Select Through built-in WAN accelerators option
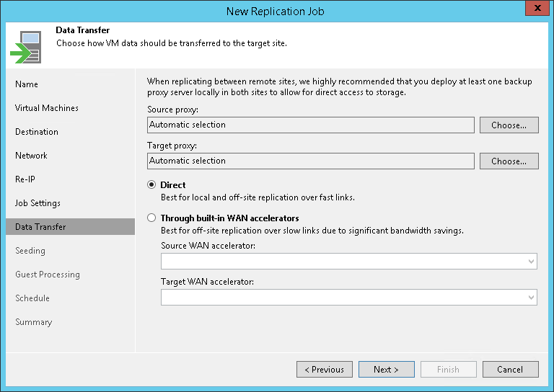 click(151, 218)
